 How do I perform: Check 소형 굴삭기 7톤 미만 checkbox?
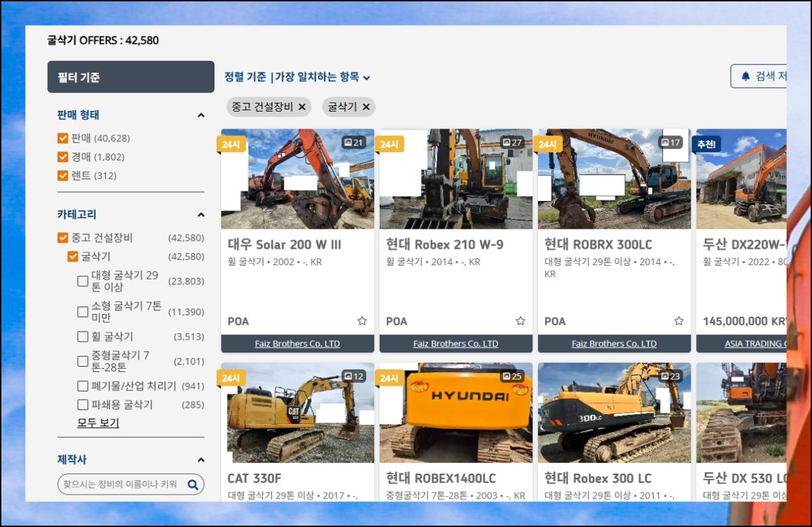point(83,312)
